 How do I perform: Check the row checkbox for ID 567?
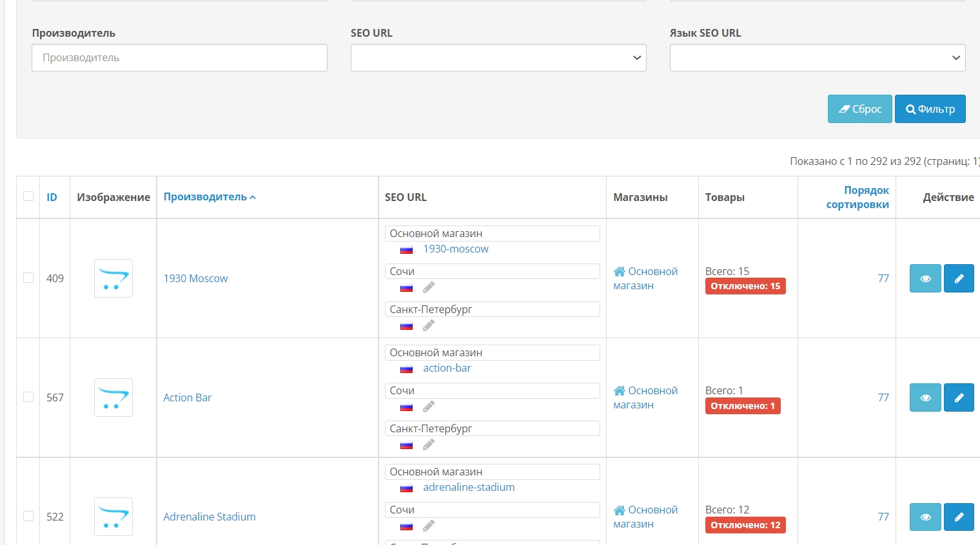(x=28, y=397)
